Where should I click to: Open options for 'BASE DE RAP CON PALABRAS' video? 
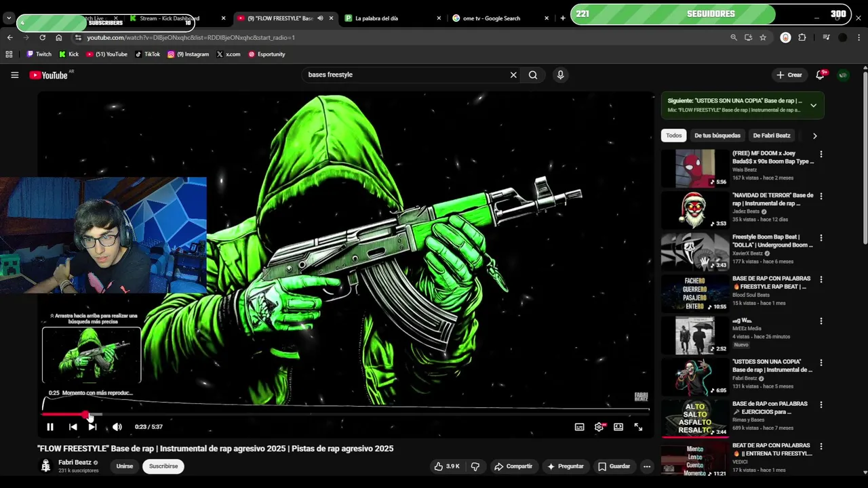821,279
